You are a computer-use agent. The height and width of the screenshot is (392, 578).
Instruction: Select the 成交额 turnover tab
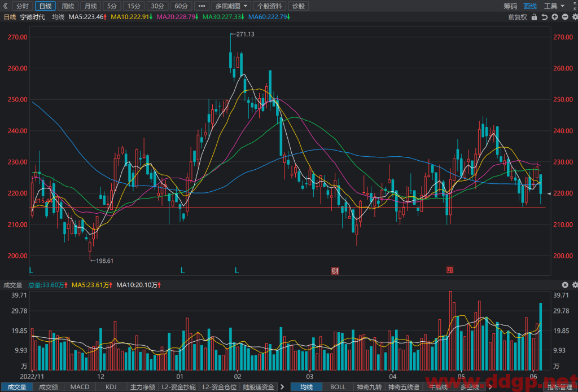[x=49, y=387]
